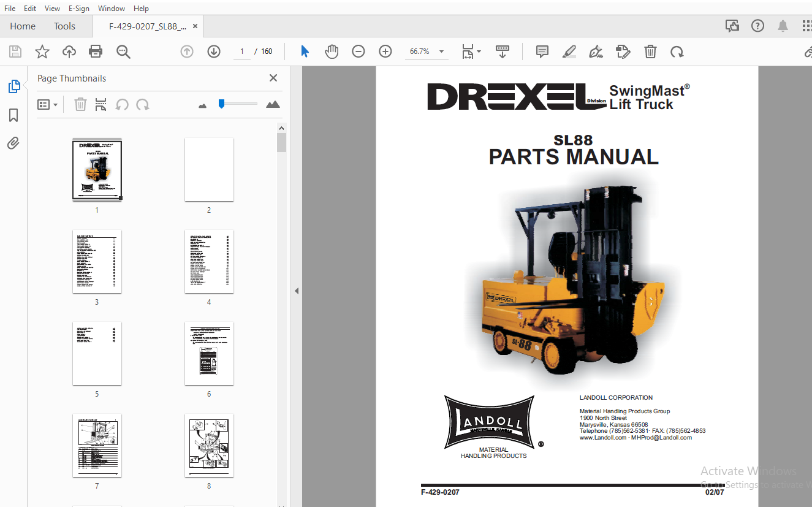Open the find text magnifier tool
This screenshot has height=507, width=812.
123,51
